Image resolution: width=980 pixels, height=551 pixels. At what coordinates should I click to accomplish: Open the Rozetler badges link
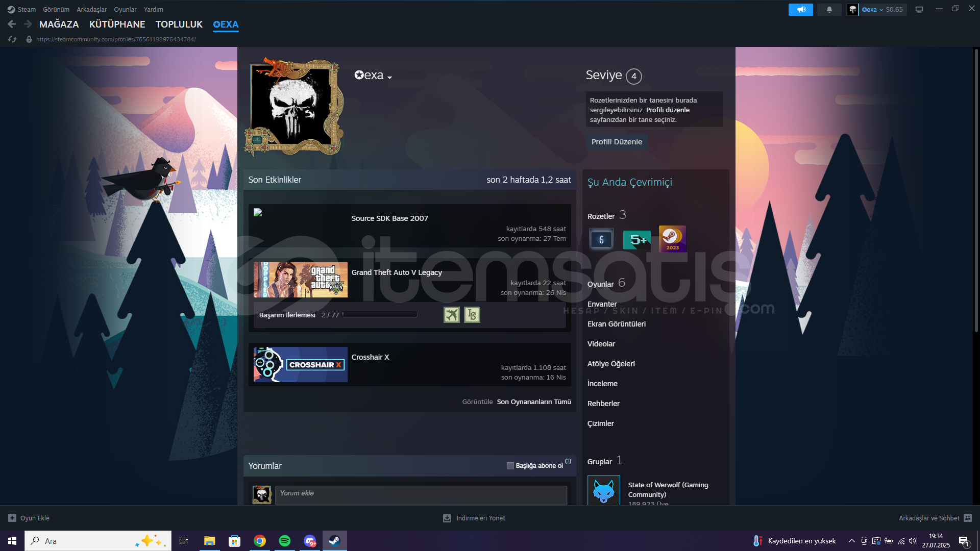click(x=607, y=215)
